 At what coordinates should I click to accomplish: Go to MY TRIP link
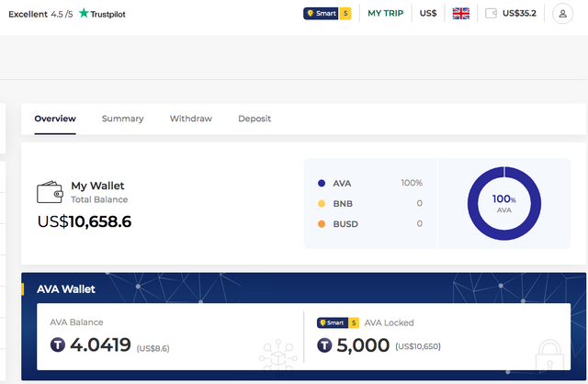tap(386, 14)
